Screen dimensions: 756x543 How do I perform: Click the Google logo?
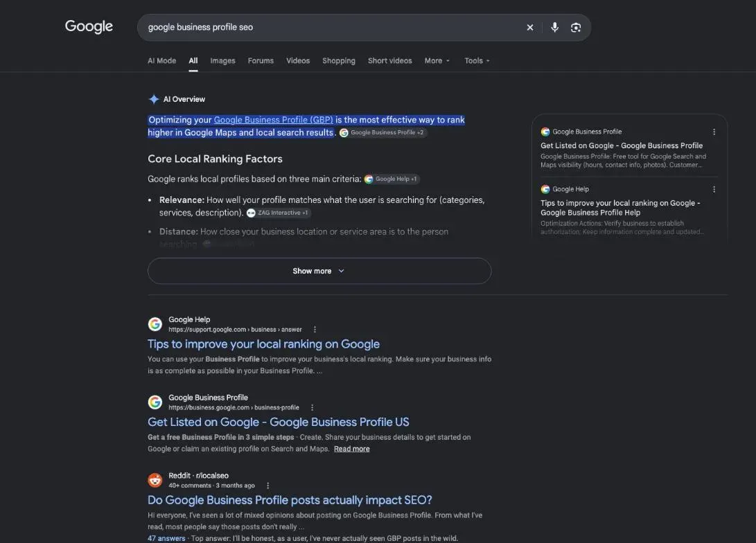pyautogui.click(x=89, y=26)
